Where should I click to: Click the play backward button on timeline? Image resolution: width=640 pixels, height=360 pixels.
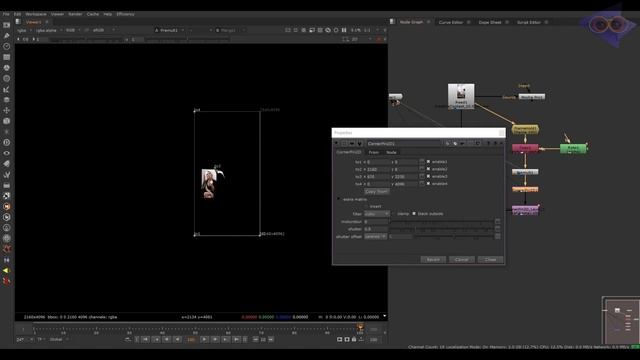(x=178, y=340)
